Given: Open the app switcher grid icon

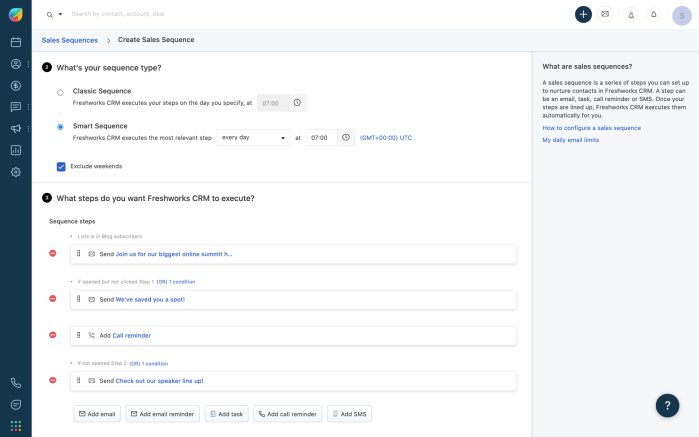Looking at the screenshot, I should pyautogui.click(x=16, y=426).
